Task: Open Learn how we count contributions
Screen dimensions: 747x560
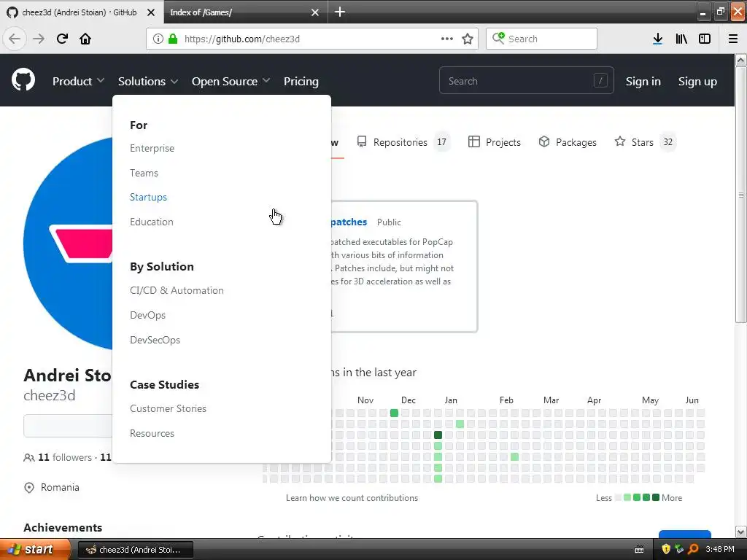Action: tap(352, 497)
